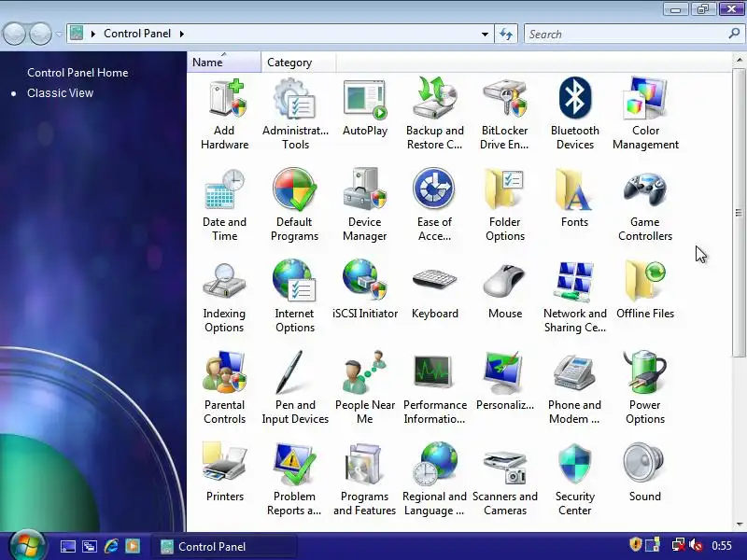Open the Sound settings icon
This screenshot has width=747, height=560.
[x=644, y=473]
